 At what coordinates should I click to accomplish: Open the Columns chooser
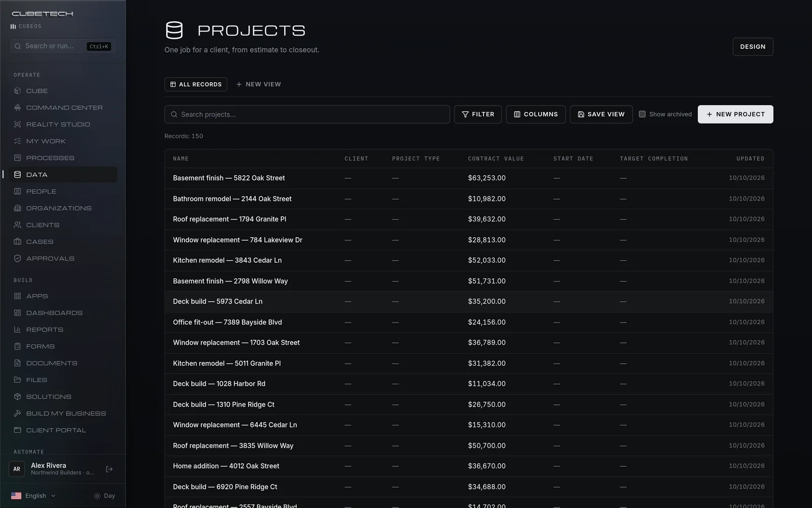536,114
